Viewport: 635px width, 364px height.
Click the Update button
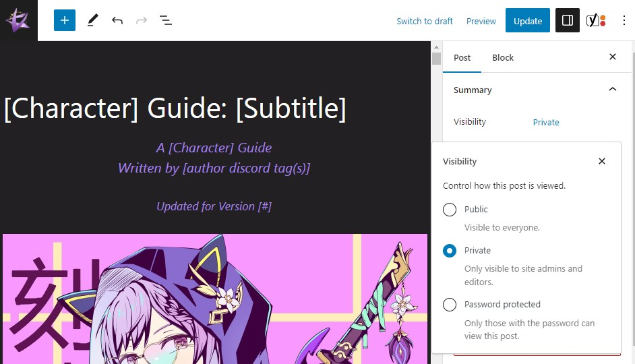click(527, 21)
